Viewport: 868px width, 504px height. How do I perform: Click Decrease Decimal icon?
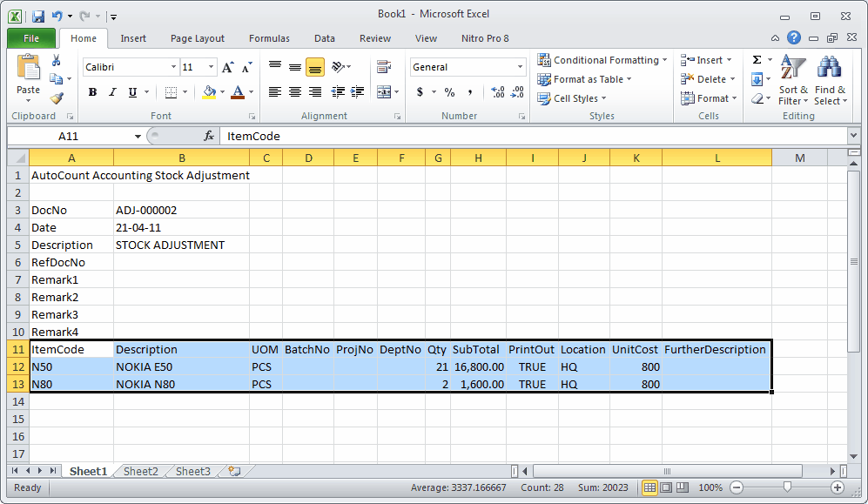pos(517,92)
